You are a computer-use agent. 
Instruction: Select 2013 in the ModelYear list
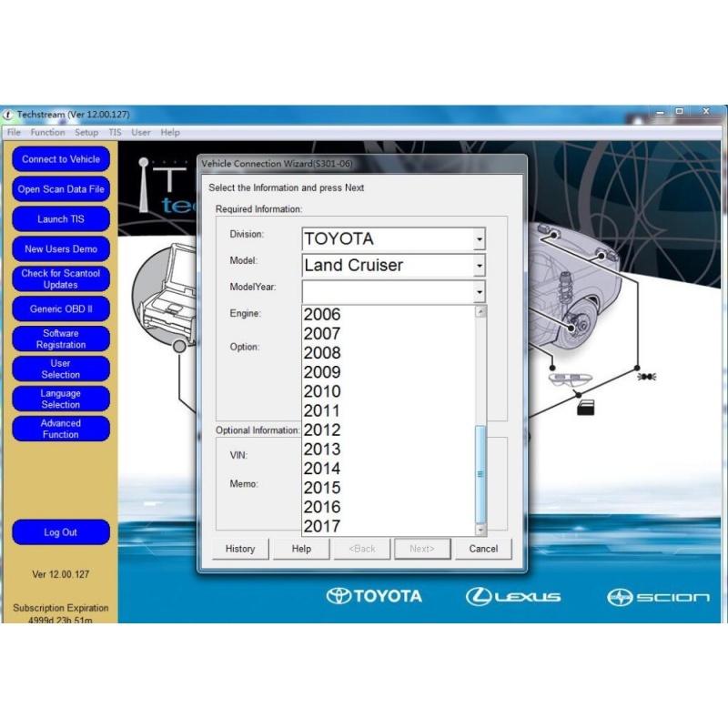pos(389,449)
